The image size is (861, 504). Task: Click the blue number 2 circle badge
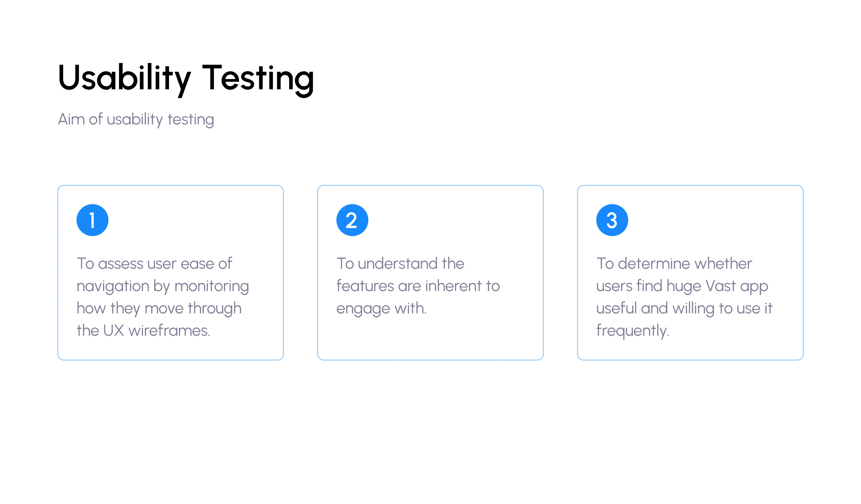click(x=352, y=220)
